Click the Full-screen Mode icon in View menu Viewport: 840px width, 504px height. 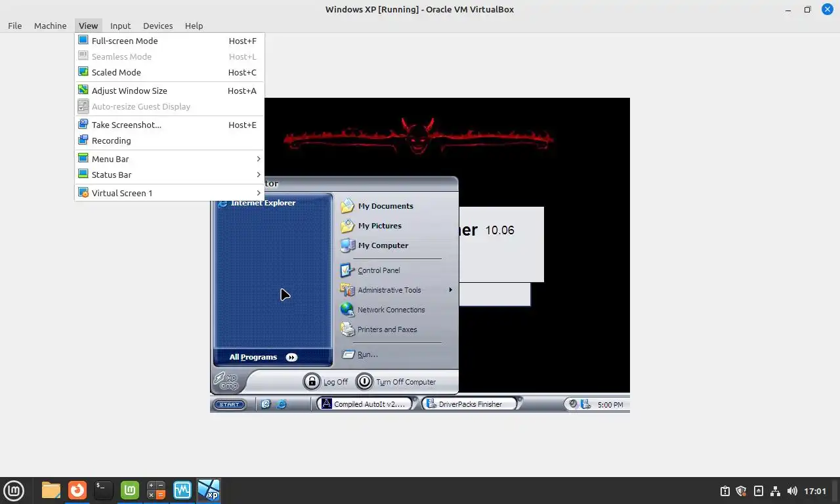(83, 41)
